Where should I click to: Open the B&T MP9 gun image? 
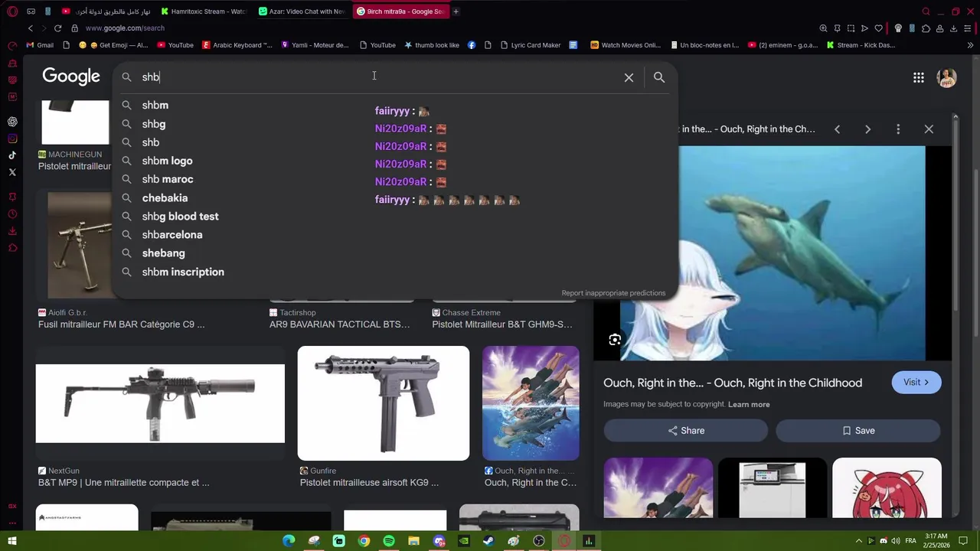pos(160,403)
